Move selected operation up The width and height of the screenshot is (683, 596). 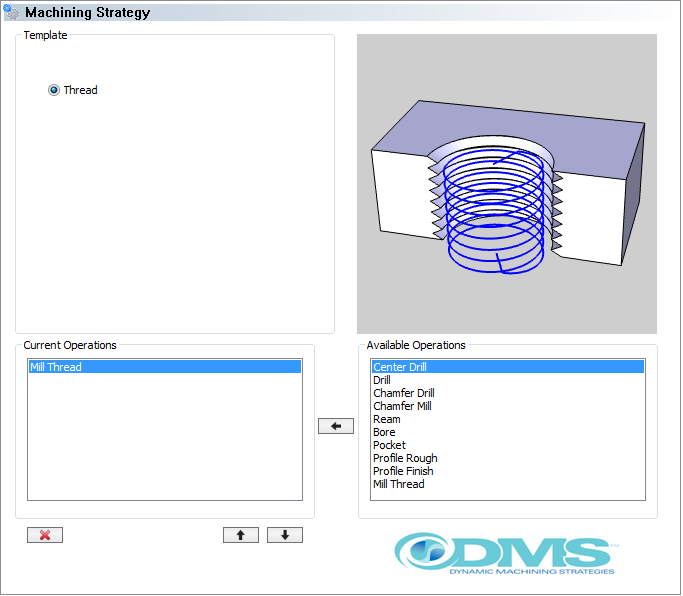(241, 535)
